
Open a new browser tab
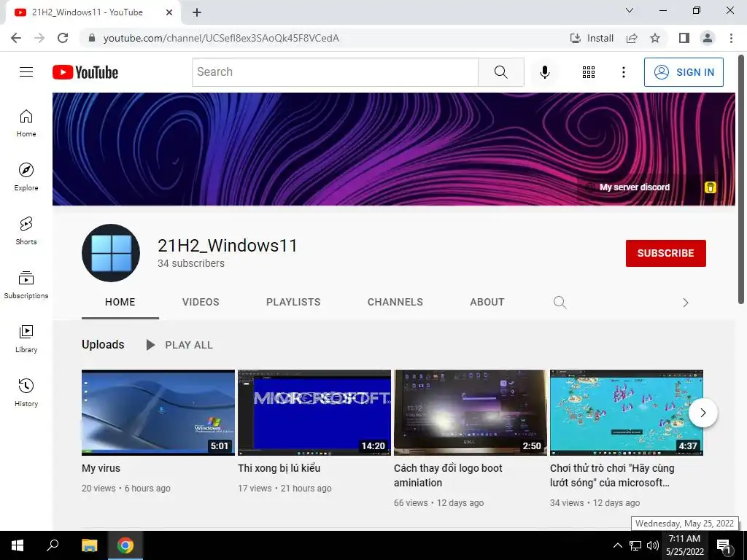pos(197,12)
